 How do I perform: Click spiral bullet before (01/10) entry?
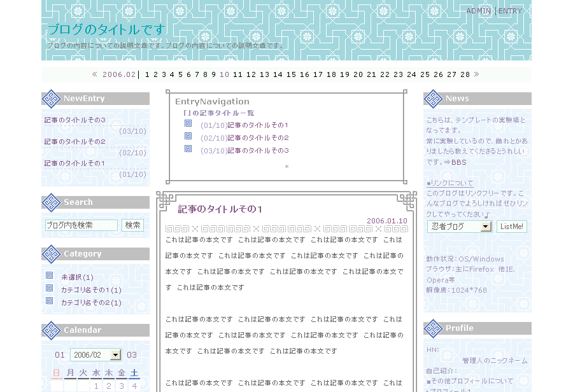coord(188,123)
